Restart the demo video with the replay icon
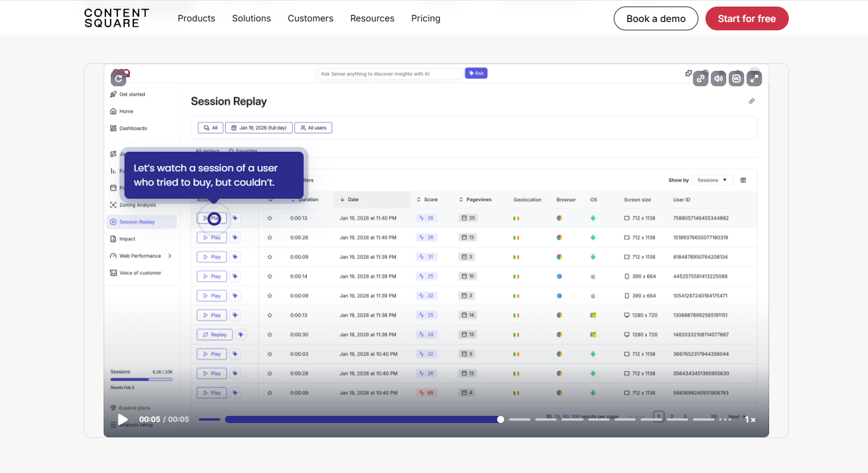Viewport: 868px width, 473px height. [x=118, y=78]
